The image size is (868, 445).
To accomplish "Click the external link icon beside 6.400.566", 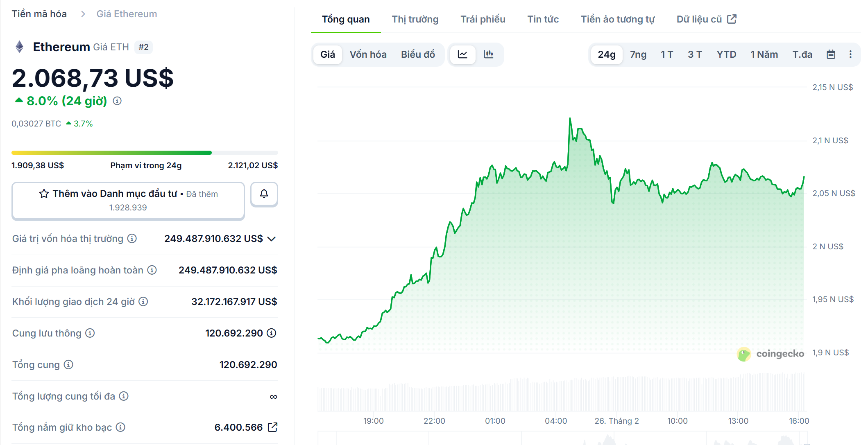I will [x=273, y=427].
